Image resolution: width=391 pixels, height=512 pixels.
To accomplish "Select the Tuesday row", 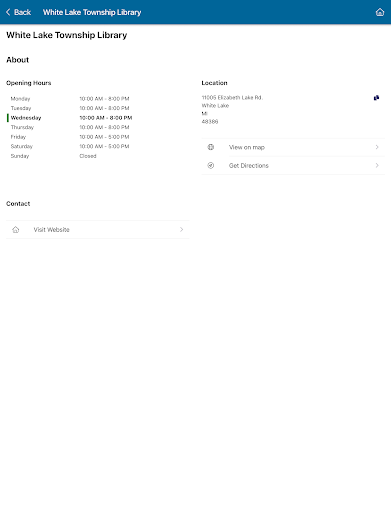I will (71, 108).
